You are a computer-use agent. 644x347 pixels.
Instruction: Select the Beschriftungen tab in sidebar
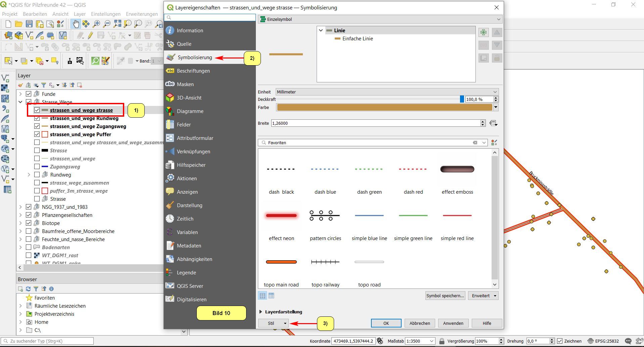pyautogui.click(x=193, y=71)
